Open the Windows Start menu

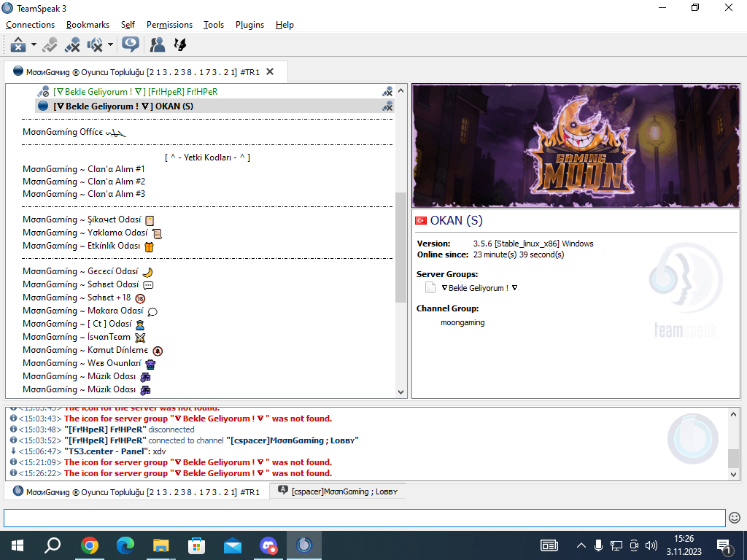coord(18,545)
